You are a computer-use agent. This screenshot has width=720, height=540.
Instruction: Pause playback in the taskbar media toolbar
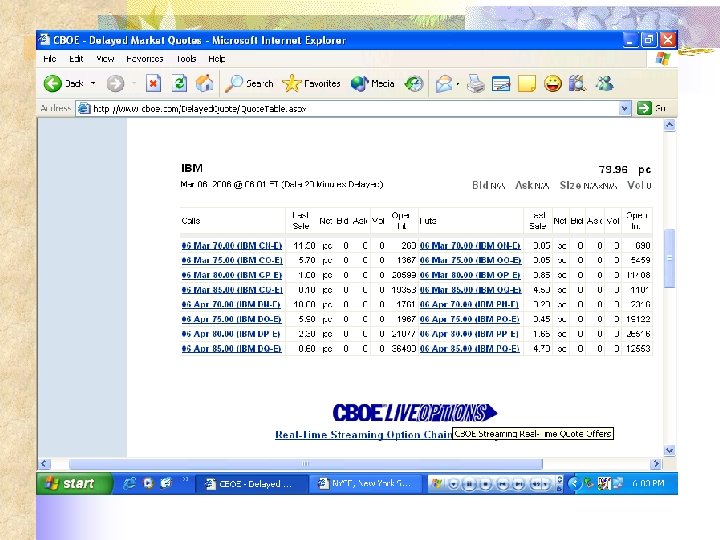coord(469,484)
